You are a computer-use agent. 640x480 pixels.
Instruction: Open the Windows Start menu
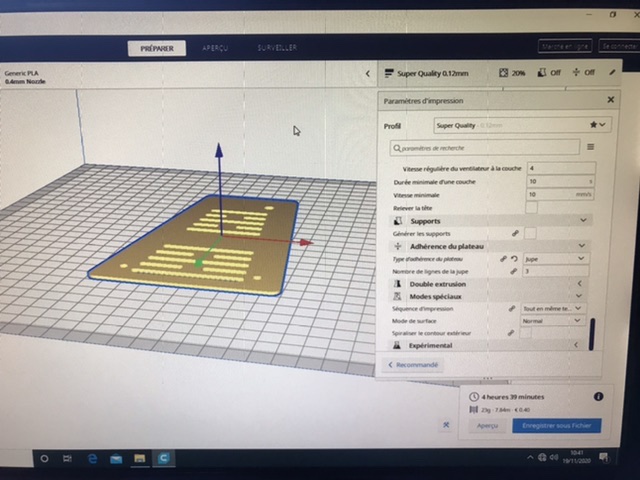coord(44,458)
